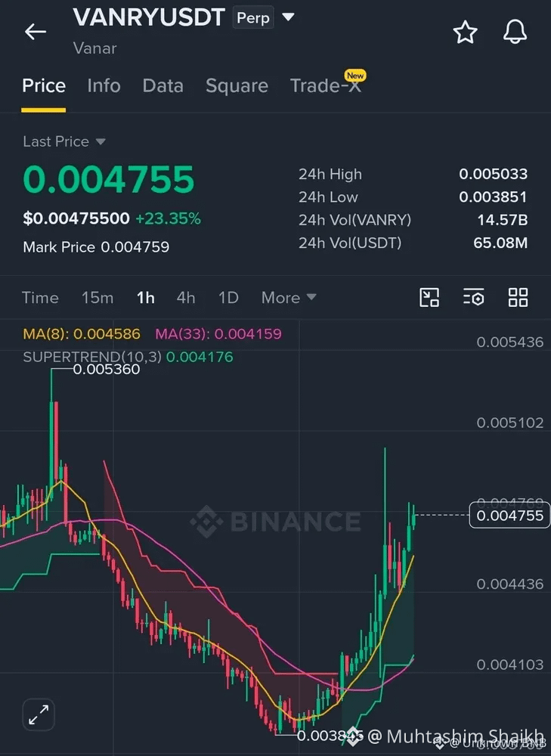Open price alert bell icon
This screenshot has height=756, width=551.
click(x=515, y=32)
